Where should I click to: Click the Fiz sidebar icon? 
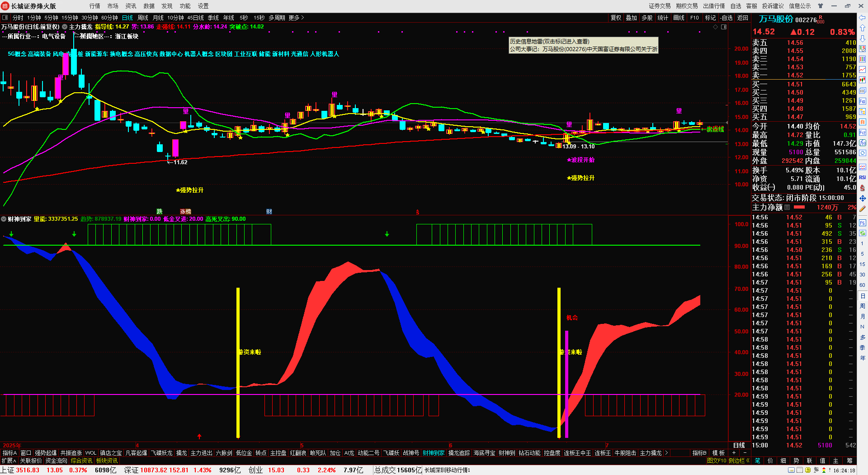pos(863,133)
